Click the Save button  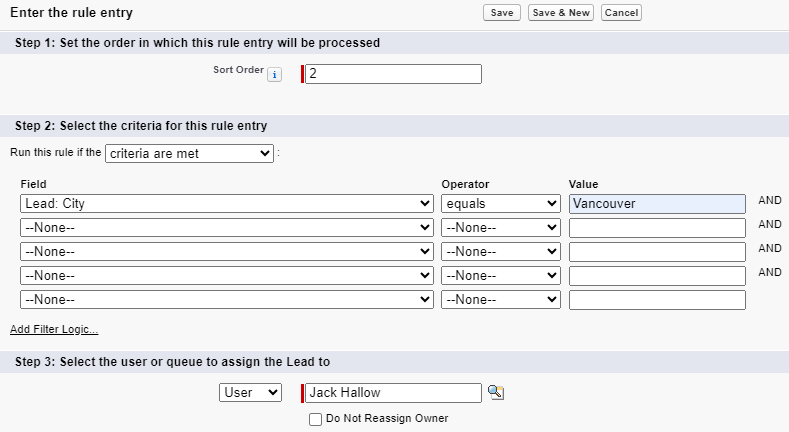pyautogui.click(x=502, y=13)
